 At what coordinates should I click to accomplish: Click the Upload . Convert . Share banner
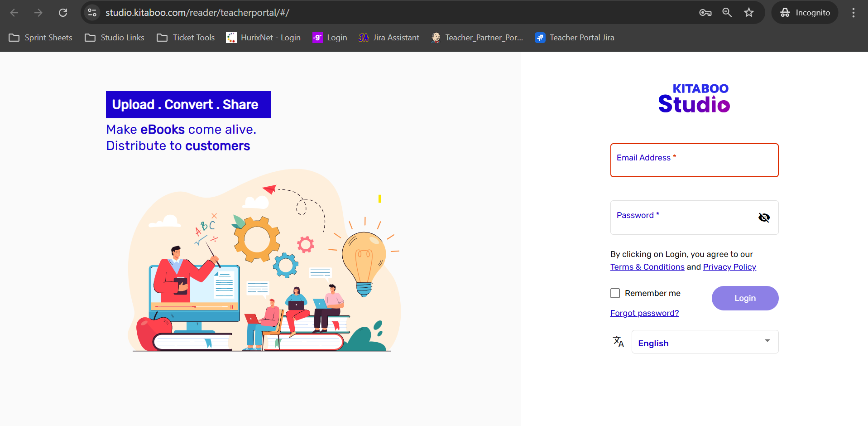click(x=188, y=105)
